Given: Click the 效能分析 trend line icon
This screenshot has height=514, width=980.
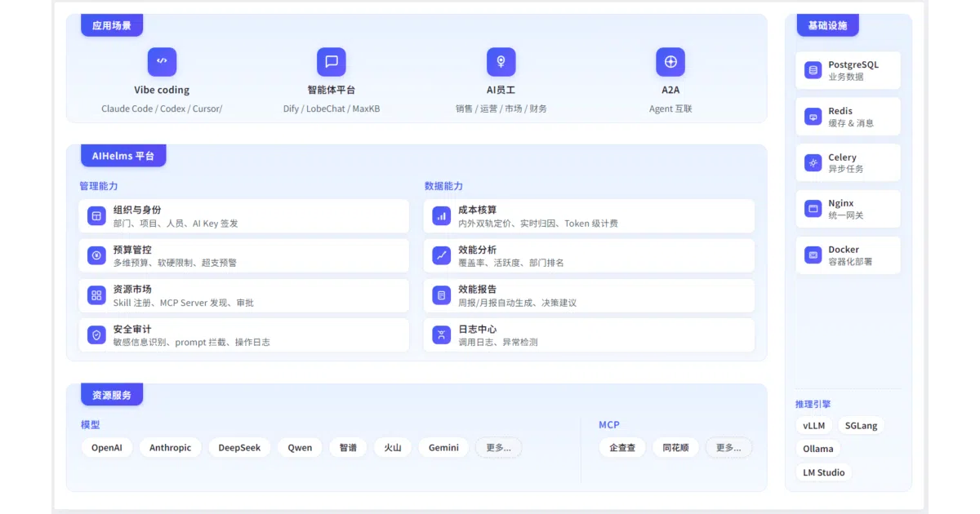Looking at the screenshot, I should click(x=442, y=255).
